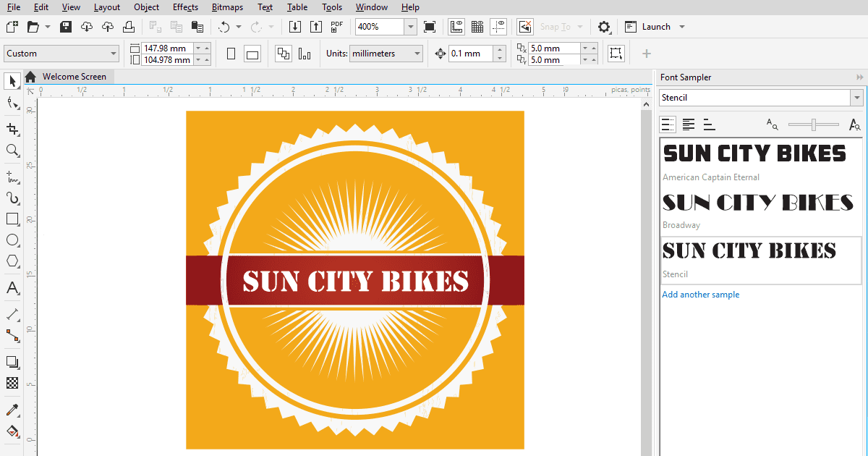
Task: Select the Ellipse tool
Action: pos(12,240)
